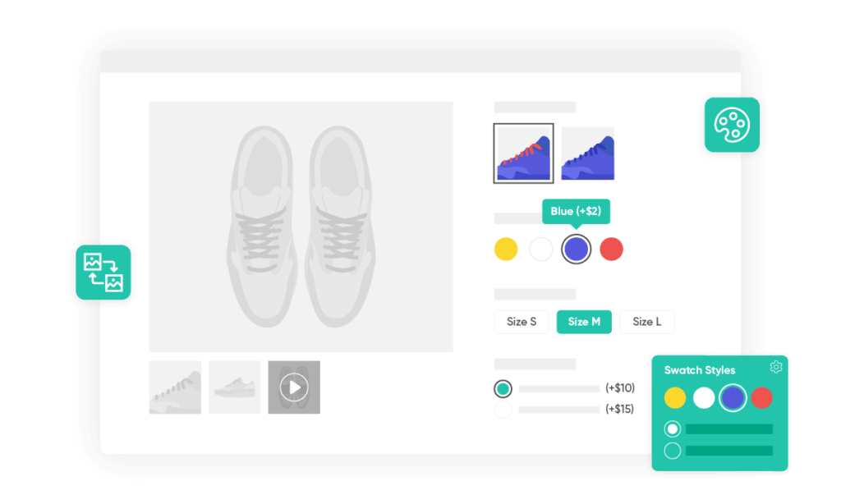841x504 pixels.
Task: Open second gallery thumbnail of white sneaker
Action: pos(234,387)
